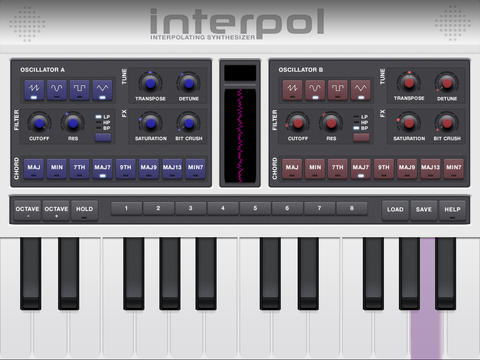This screenshot has width=480, height=360.
Task: Click Oscillator A CUTOFF knob
Action: tap(39, 123)
